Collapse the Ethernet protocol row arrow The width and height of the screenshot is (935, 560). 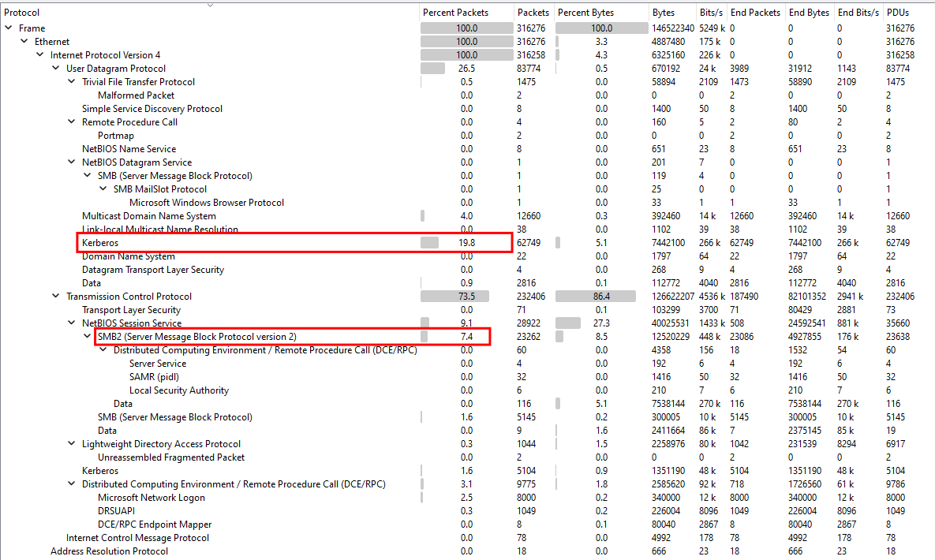click(24, 42)
